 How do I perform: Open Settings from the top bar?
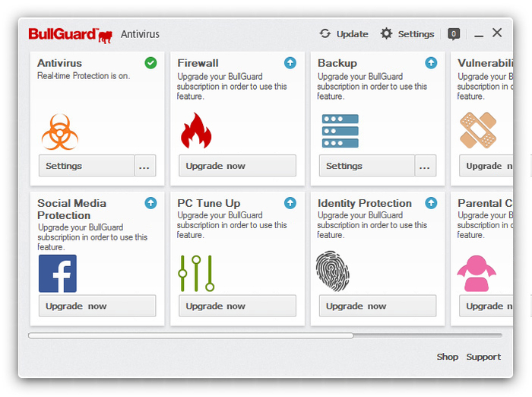(x=407, y=33)
